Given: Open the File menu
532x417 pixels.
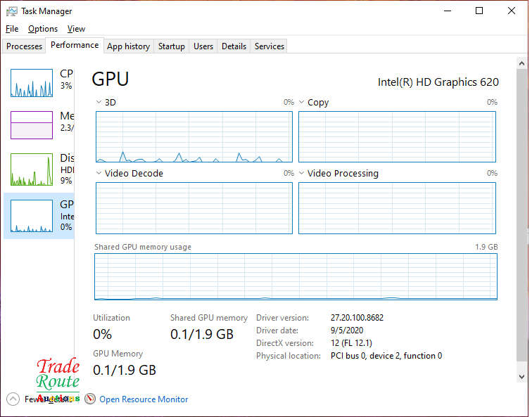Looking at the screenshot, I should click(12, 29).
